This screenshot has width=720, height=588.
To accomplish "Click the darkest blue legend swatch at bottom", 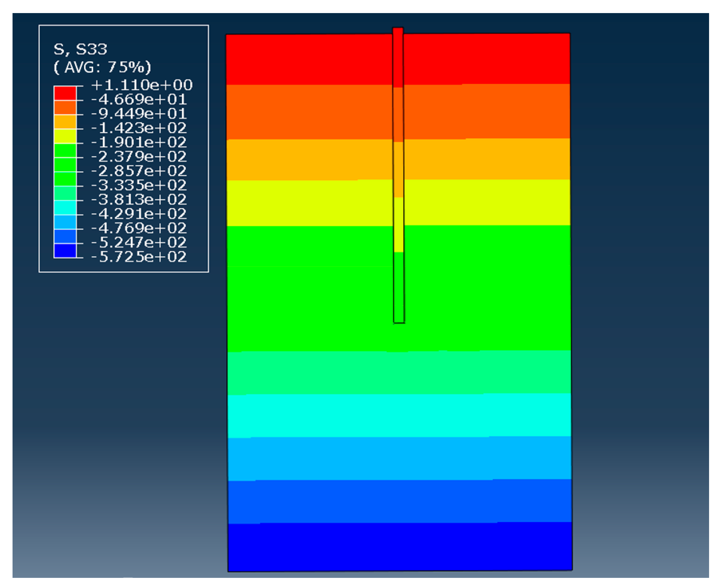I will tap(65, 251).
